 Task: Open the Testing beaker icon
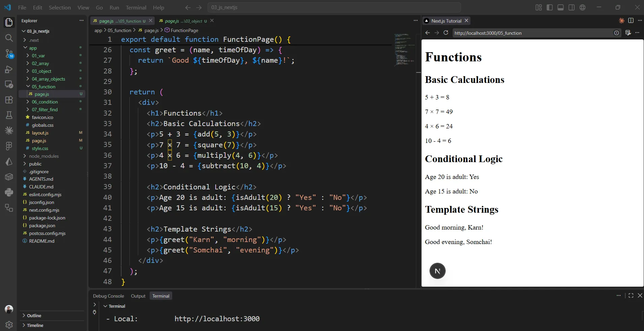click(x=9, y=115)
